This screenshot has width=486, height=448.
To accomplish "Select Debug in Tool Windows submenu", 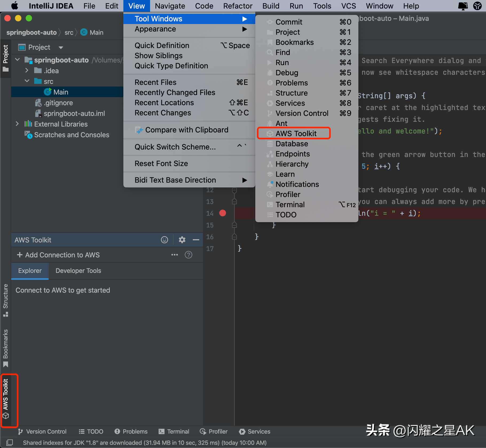I will click(307, 73).
